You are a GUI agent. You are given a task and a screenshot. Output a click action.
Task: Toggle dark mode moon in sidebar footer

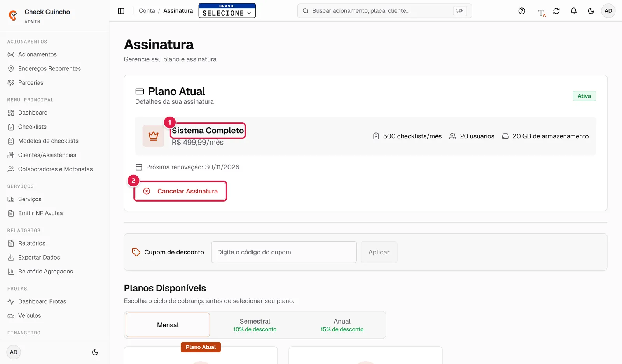click(x=95, y=352)
